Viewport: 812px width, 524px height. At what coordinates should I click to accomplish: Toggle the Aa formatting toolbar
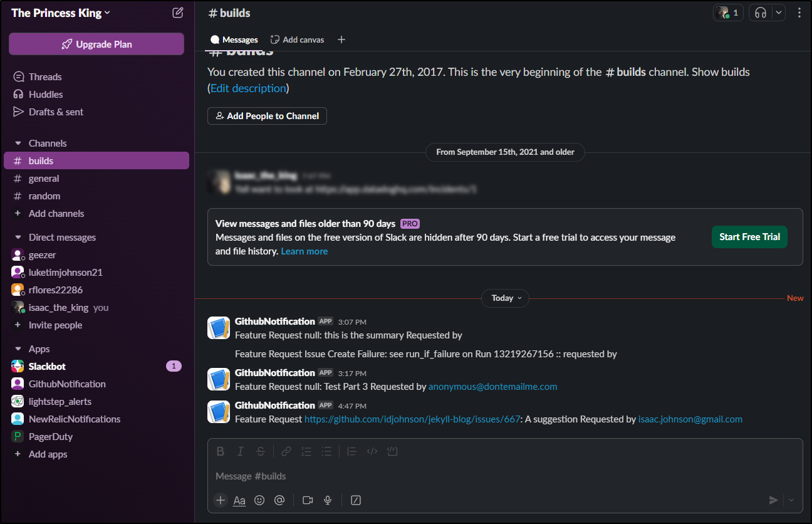(239, 500)
